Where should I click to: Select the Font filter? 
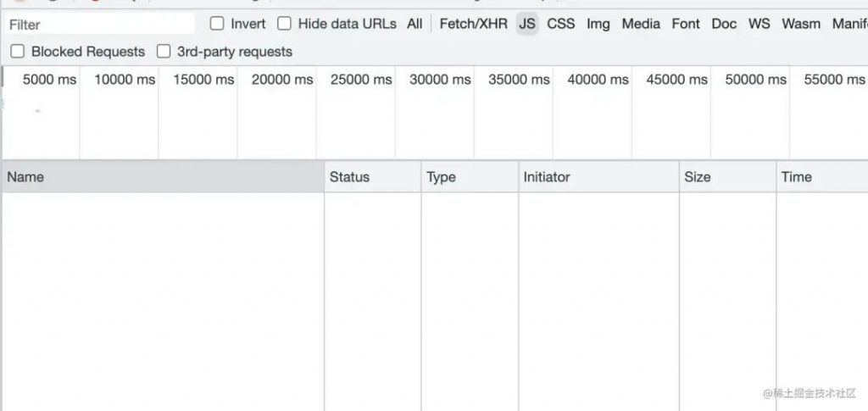[x=686, y=24]
